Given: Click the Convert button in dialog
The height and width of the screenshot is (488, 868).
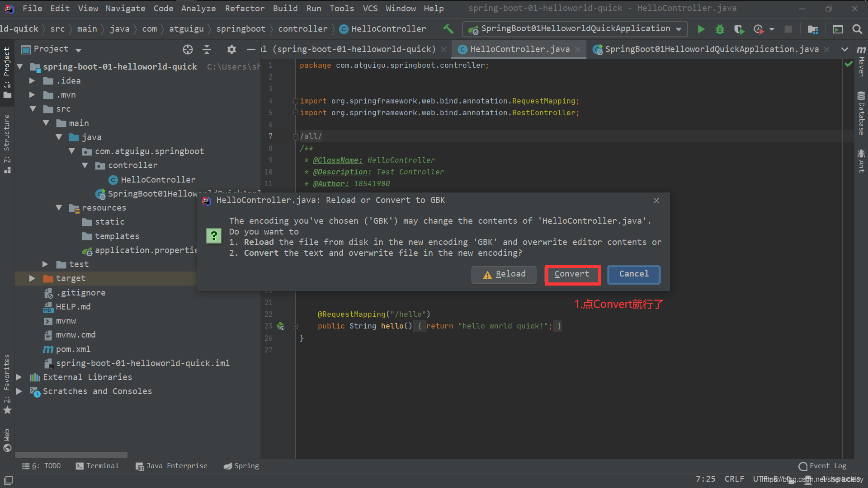Looking at the screenshot, I should point(572,274).
